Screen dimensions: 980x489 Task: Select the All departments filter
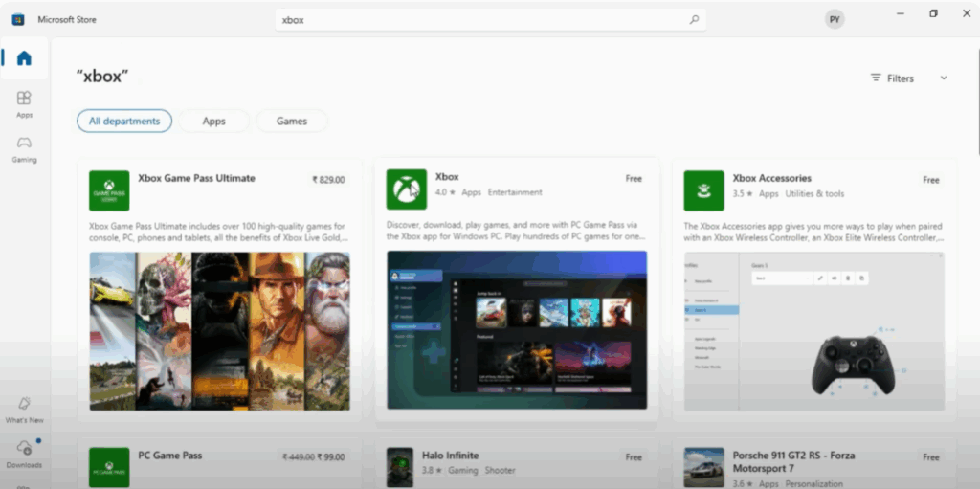pyautogui.click(x=124, y=122)
